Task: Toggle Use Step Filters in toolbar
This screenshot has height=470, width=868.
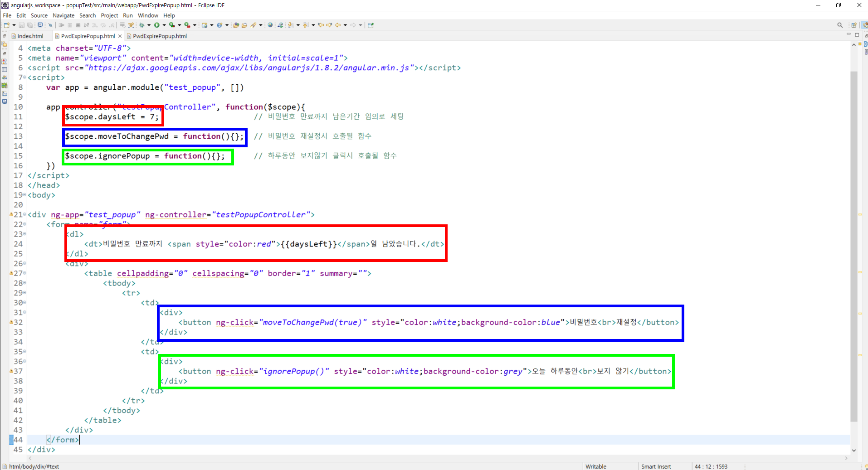Action: tap(131, 25)
